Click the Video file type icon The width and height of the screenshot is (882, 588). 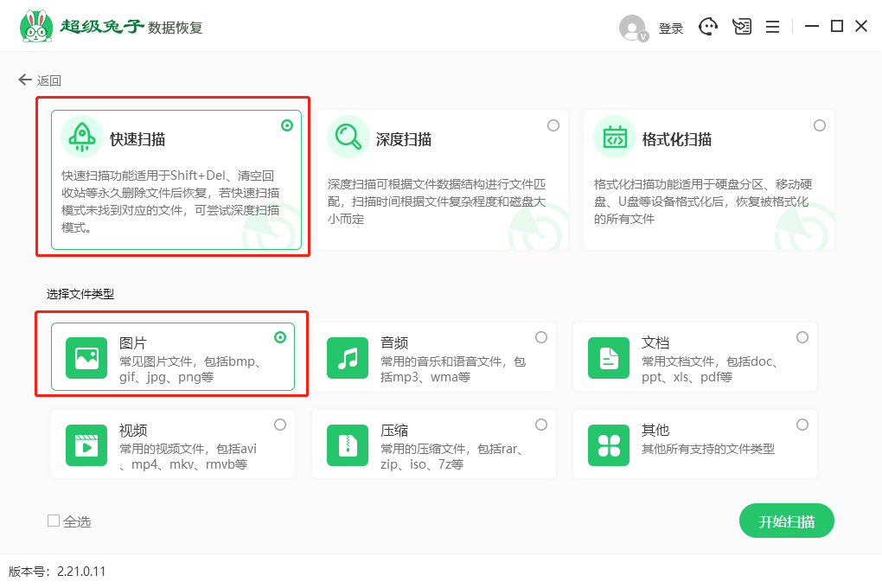[86, 445]
